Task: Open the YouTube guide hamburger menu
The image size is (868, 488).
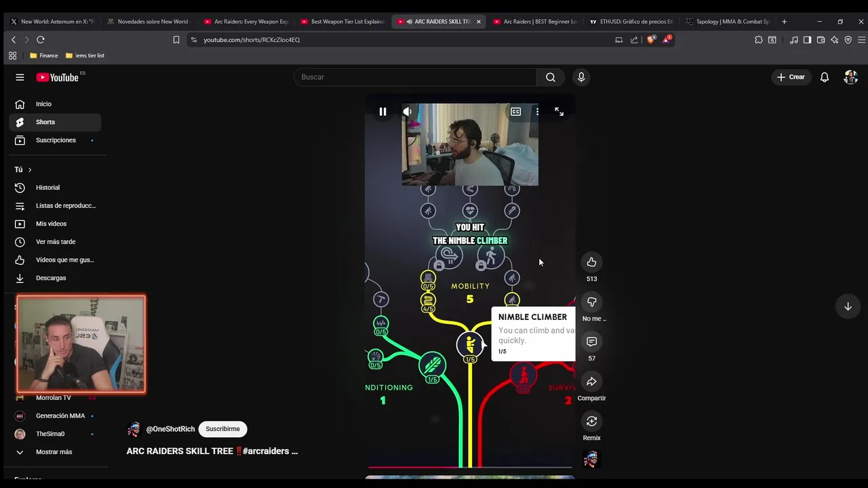Action: [20, 77]
